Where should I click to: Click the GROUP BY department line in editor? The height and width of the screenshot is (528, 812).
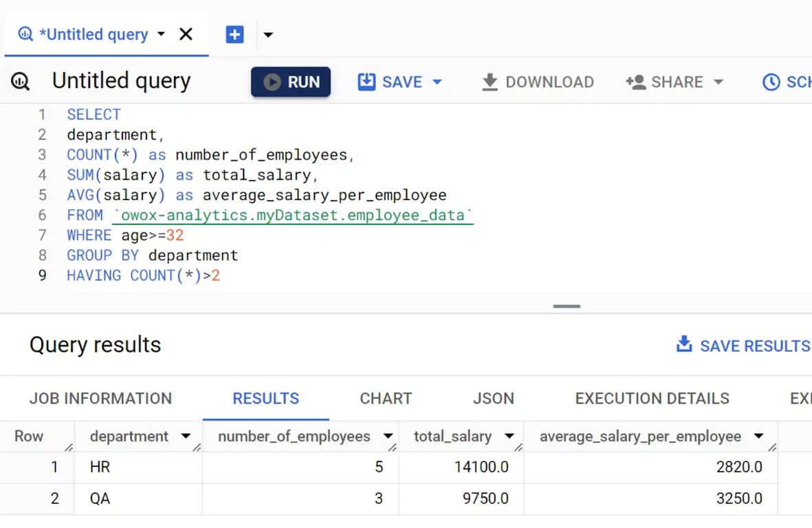pyautogui.click(x=152, y=255)
